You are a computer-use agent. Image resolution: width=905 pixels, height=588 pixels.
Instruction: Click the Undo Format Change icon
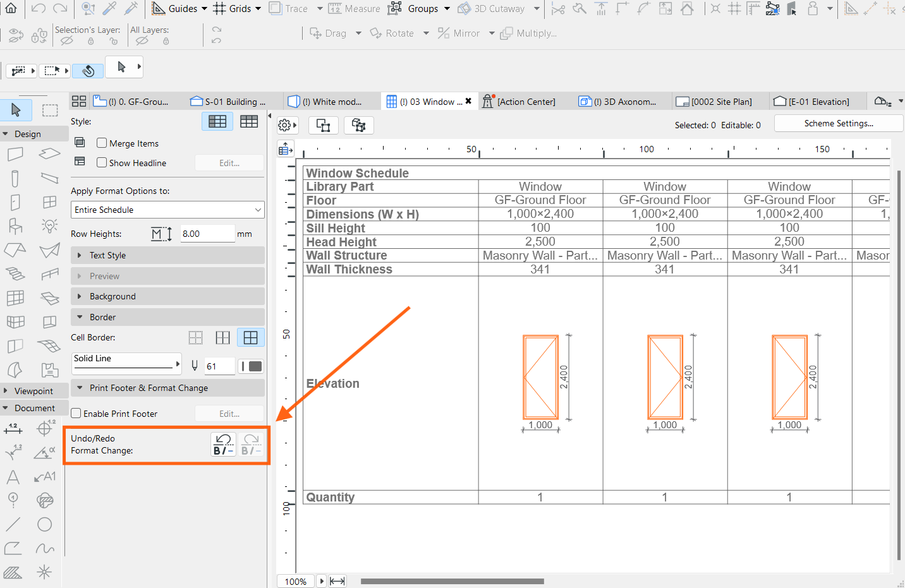pos(223,444)
